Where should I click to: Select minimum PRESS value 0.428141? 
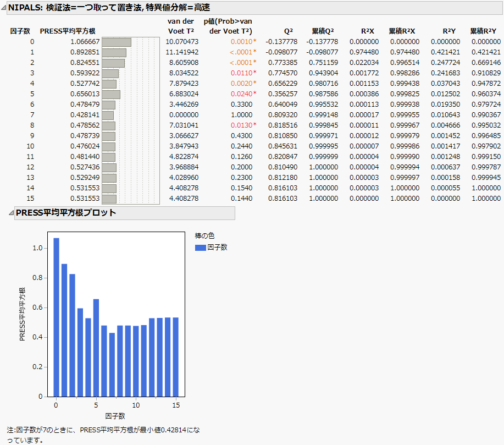(x=85, y=115)
